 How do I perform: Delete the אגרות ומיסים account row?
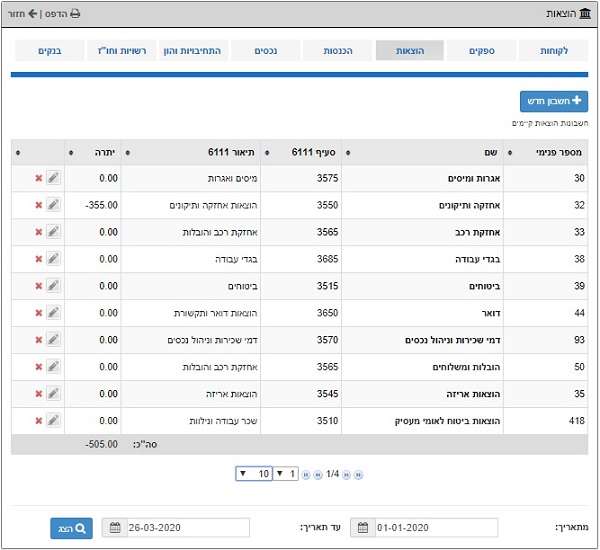coord(39,178)
